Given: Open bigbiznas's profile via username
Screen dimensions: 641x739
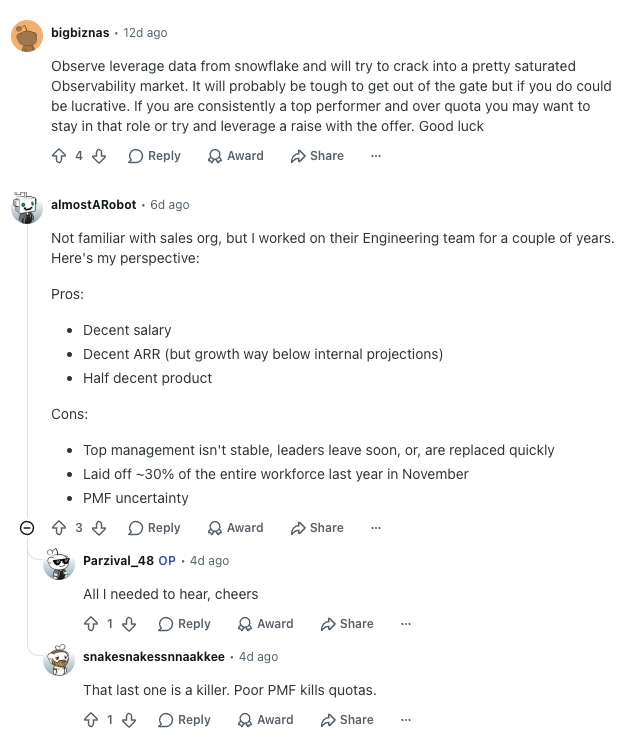Looking at the screenshot, I should pyautogui.click(x=80, y=33).
